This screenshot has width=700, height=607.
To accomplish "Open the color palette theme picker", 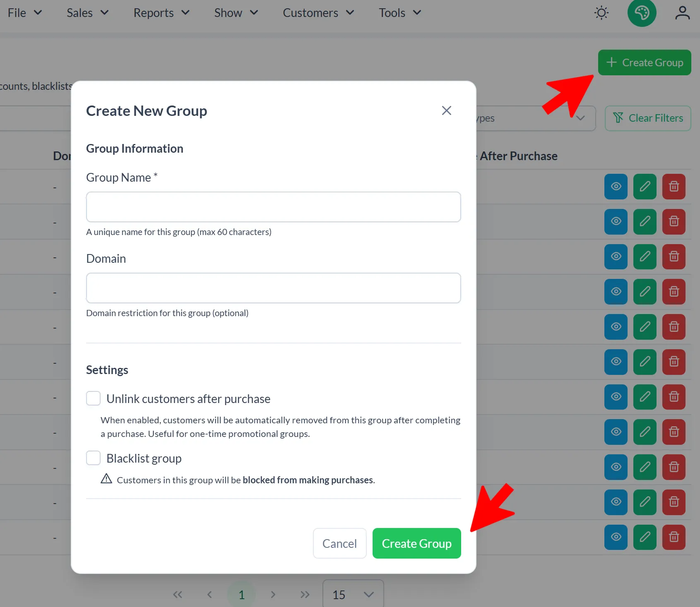I will pyautogui.click(x=642, y=13).
